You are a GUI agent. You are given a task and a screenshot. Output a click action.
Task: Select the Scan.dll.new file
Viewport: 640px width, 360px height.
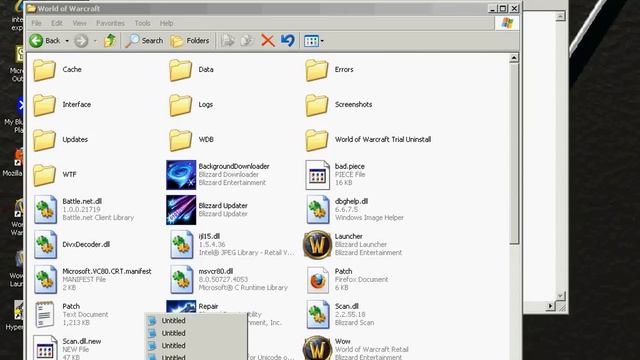[67, 348]
